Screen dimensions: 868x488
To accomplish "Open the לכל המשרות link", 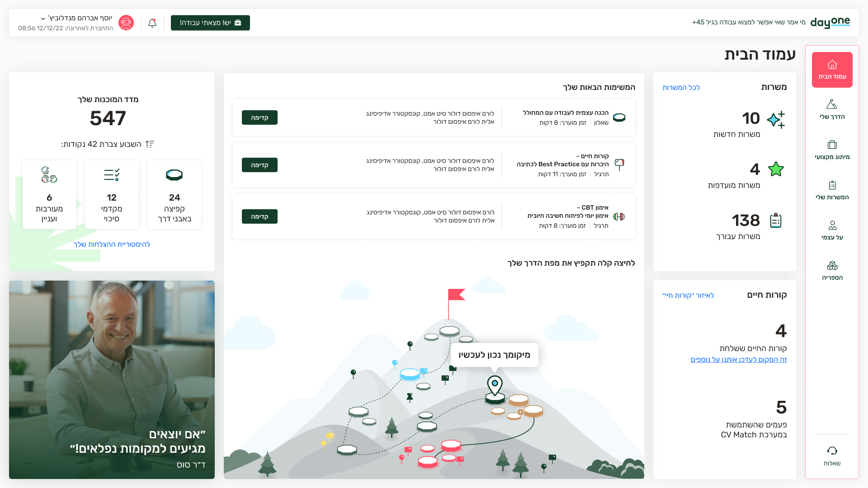I will 681,88.
